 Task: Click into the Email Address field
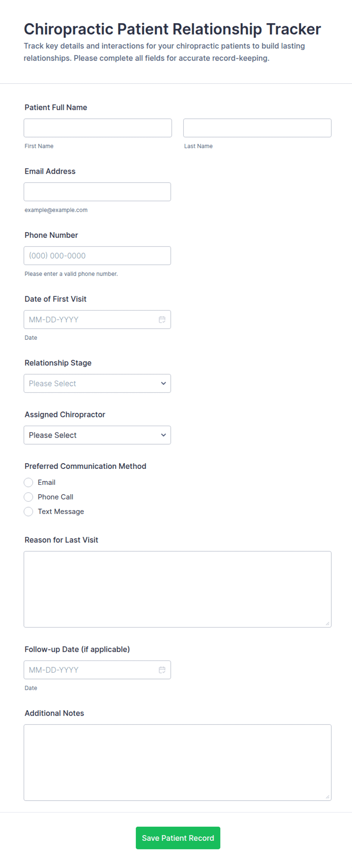pos(97,192)
